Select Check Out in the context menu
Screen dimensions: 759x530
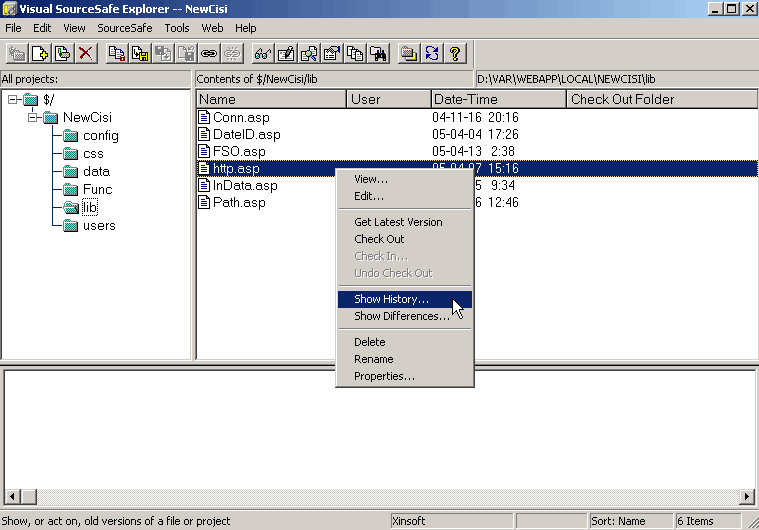(405, 239)
